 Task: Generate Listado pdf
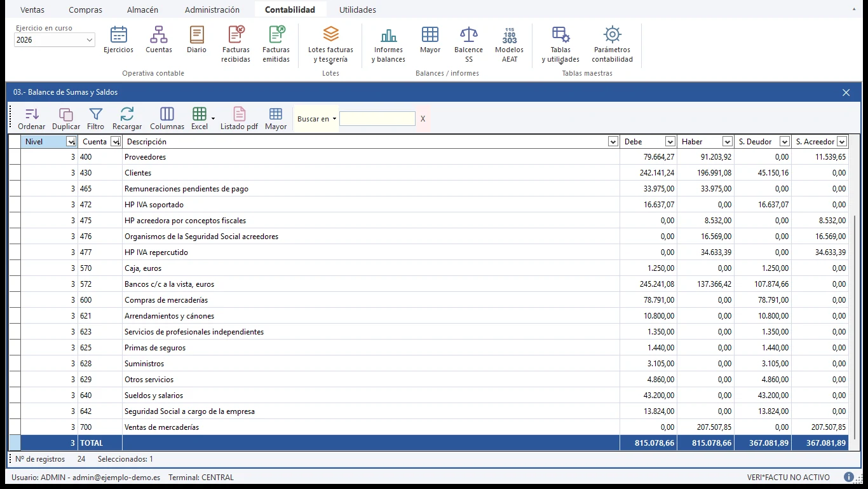click(x=239, y=119)
